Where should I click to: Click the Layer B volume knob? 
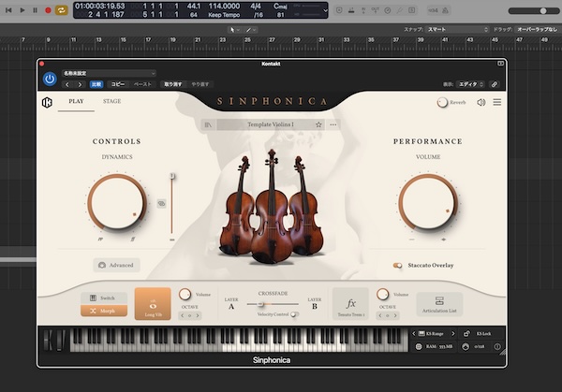(382, 295)
